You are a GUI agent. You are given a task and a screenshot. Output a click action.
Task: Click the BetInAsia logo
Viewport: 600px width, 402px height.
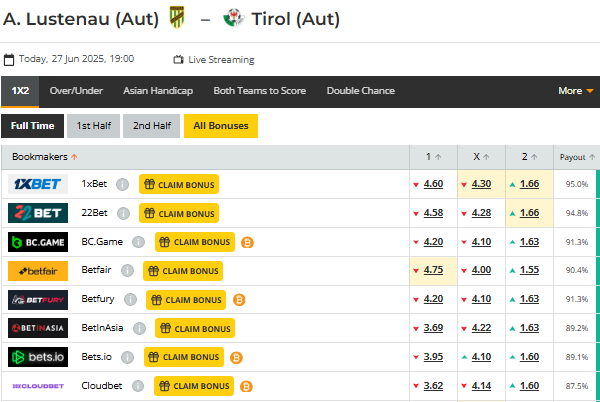pos(38,328)
